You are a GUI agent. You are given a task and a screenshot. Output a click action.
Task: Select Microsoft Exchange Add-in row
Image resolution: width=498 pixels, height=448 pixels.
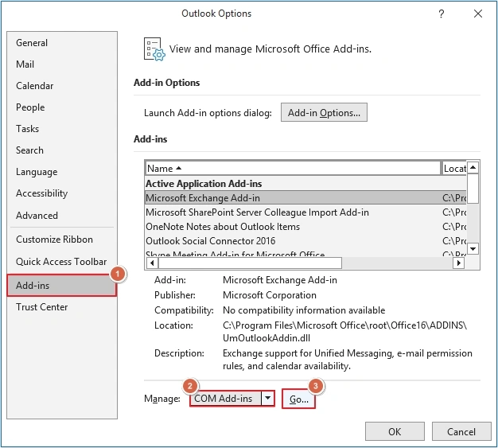pyautogui.click(x=305, y=198)
